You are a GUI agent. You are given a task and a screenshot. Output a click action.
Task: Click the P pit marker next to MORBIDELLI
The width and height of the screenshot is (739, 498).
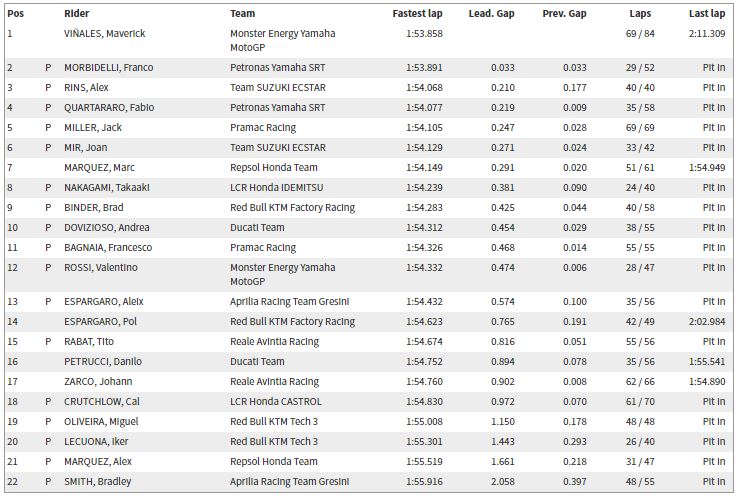48,68
